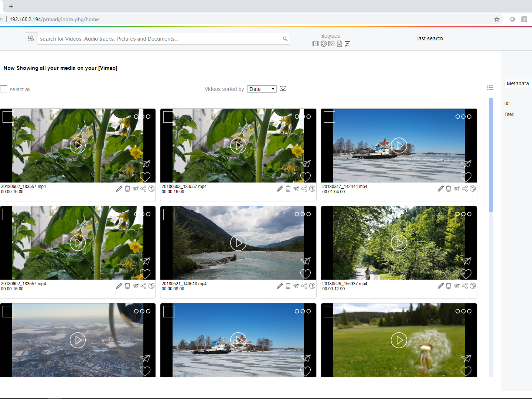
Task: Open the Metadata dropdown in the side panel
Action: pos(518,83)
